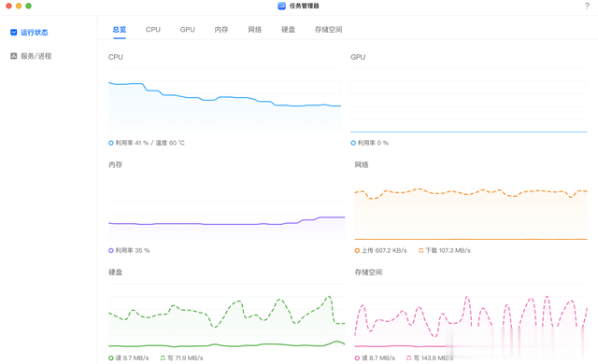This screenshot has height=364, width=598.
Task: Click the GPU 利用率 legend circle
Action: coord(353,143)
